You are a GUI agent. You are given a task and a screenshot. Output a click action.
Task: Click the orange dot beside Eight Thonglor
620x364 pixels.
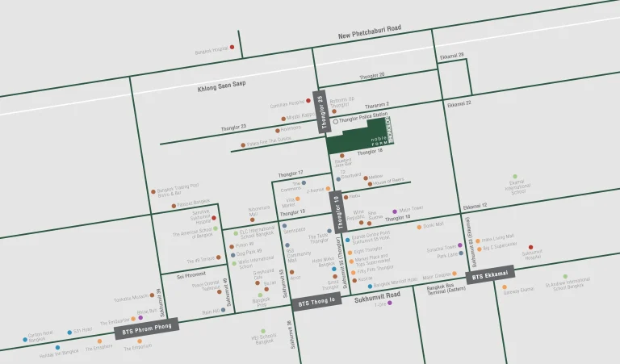(x=350, y=253)
